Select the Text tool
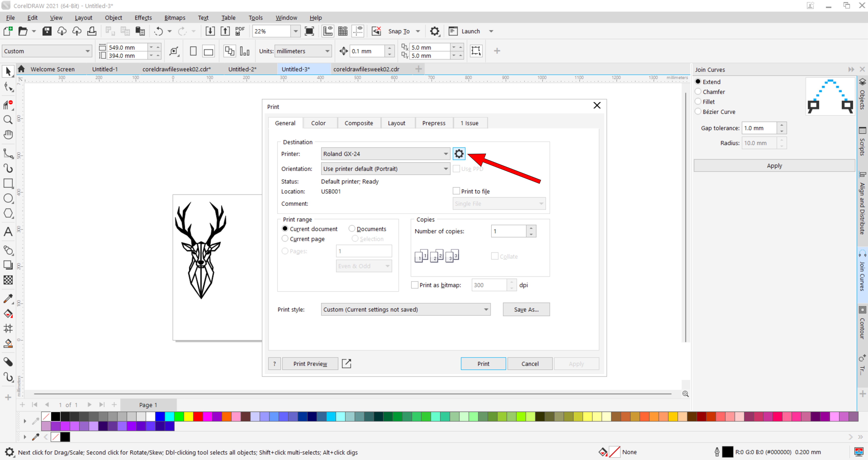The width and height of the screenshot is (868, 460). 8,231
